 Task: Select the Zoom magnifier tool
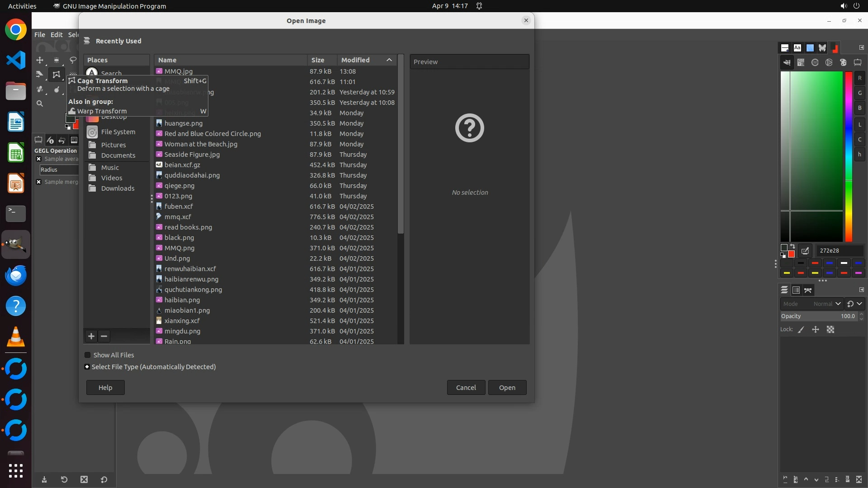(x=40, y=103)
